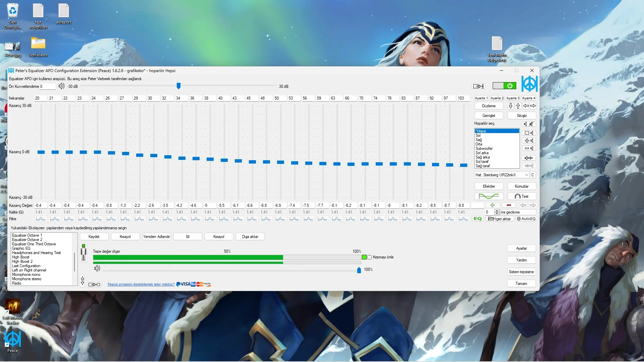
Task: Select filter type icon under 20 Hz
Action: tap(41, 219)
